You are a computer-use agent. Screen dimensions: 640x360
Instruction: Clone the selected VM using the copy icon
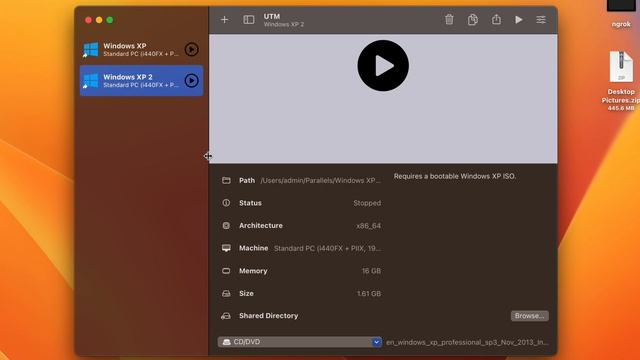point(473,19)
